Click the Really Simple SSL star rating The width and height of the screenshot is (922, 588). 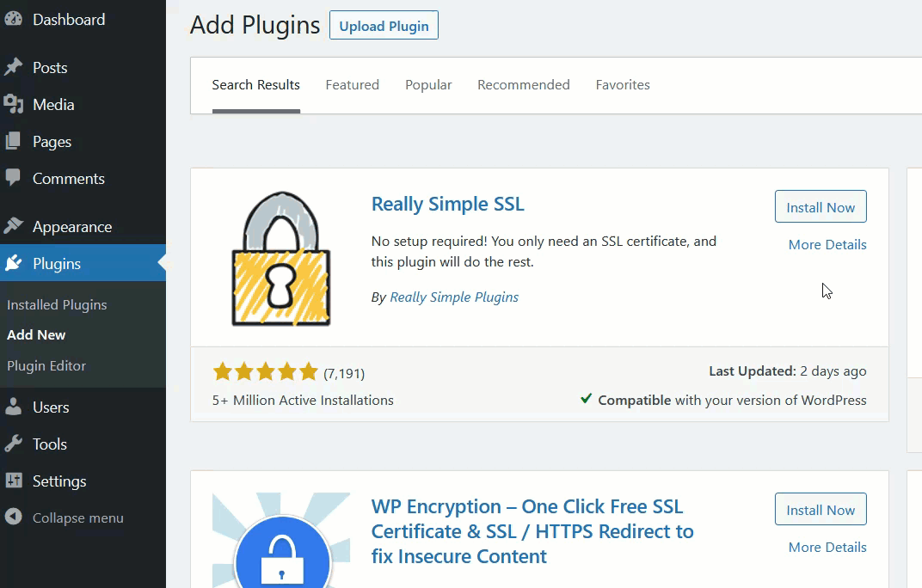pos(265,372)
